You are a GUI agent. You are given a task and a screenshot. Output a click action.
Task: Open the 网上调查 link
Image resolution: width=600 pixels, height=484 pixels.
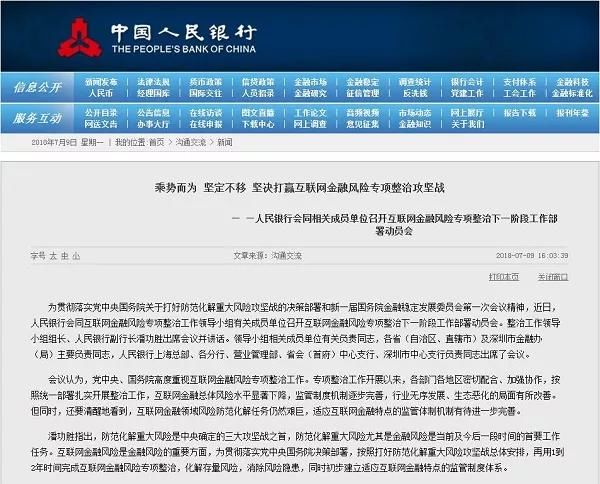[310, 124]
